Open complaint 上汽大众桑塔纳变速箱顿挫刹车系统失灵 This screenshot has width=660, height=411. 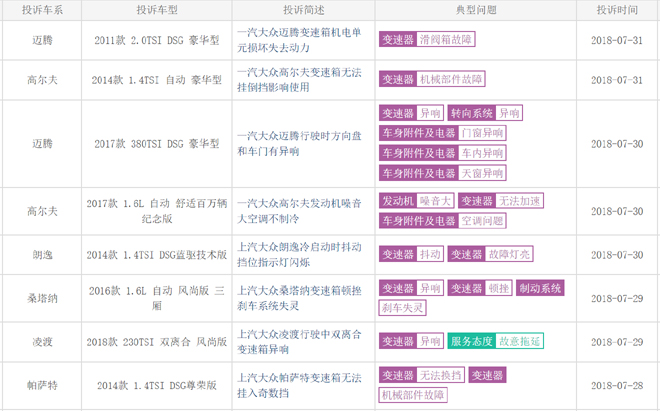(299, 298)
